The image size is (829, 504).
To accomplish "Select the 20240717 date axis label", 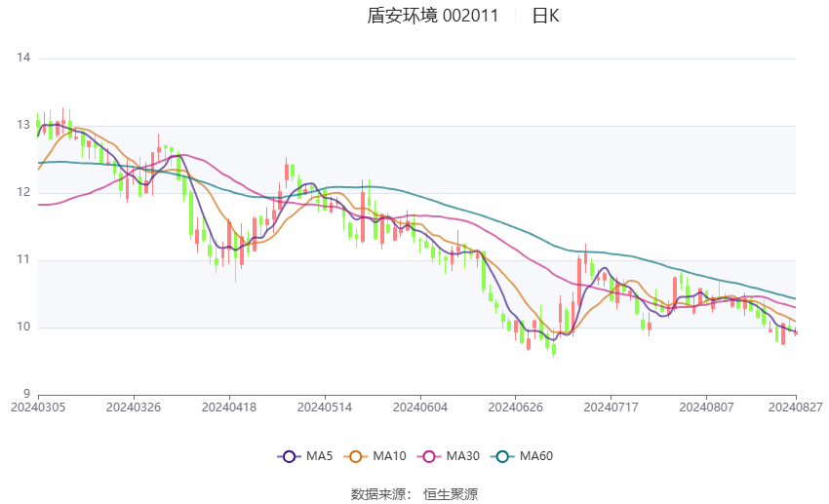I will pos(612,407).
